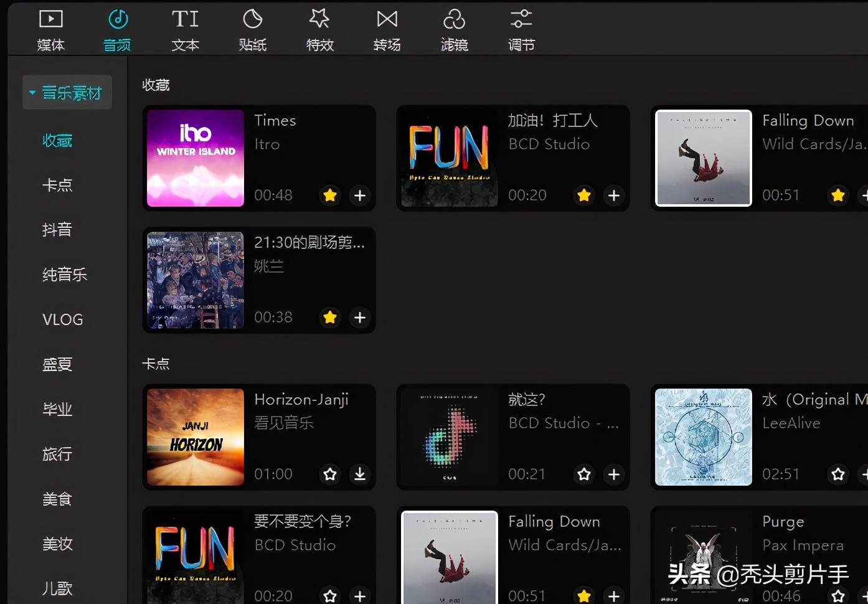Open the 滤镜 (Filter) tab
The image size is (868, 604).
click(x=454, y=31)
